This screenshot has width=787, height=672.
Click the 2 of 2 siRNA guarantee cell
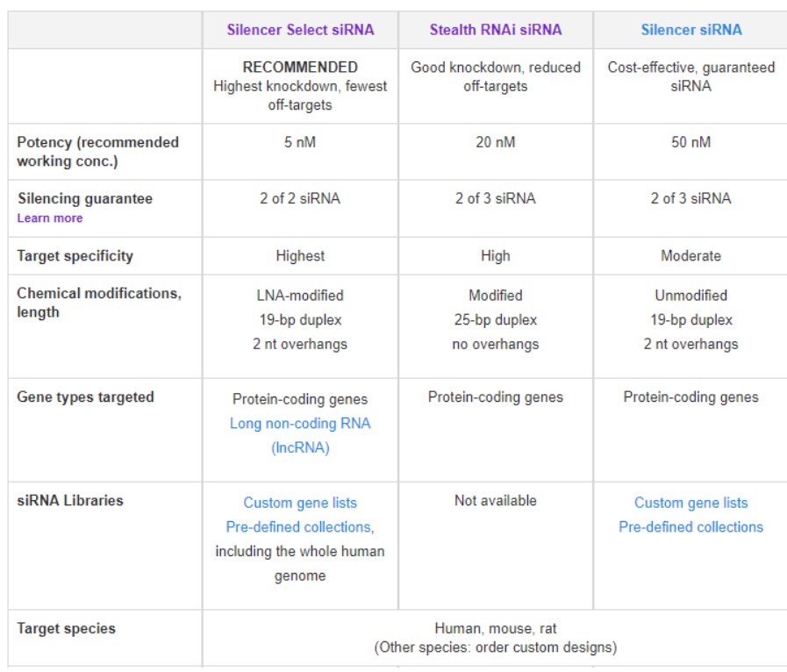click(x=300, y=198)
